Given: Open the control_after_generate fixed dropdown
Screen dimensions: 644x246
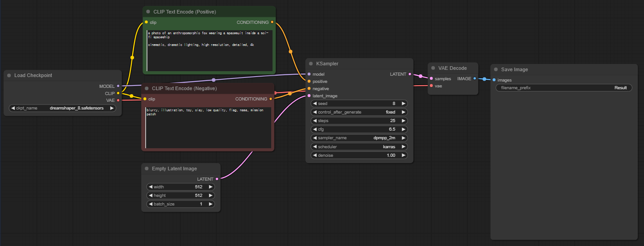Looking at the screenshot, I should pyautogui.click(x=359, y=112).
